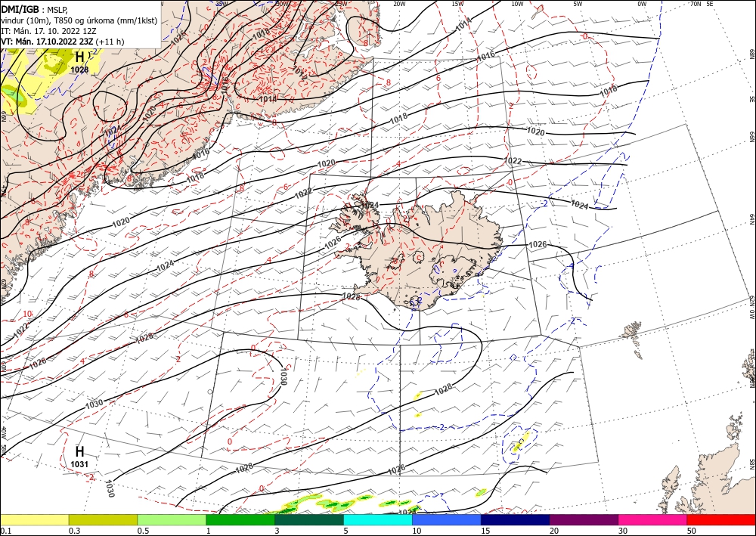Click the '0.1' legend value label
This screenshot has width=756, height=536.
5,531
